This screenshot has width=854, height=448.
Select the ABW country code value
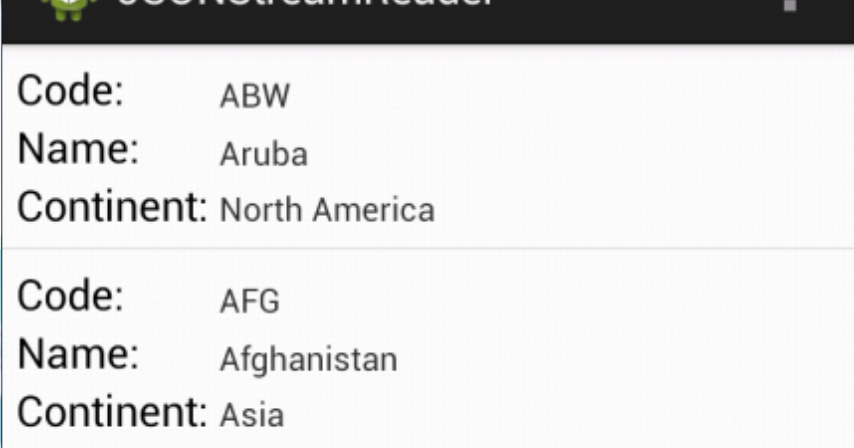coord(254,96)
